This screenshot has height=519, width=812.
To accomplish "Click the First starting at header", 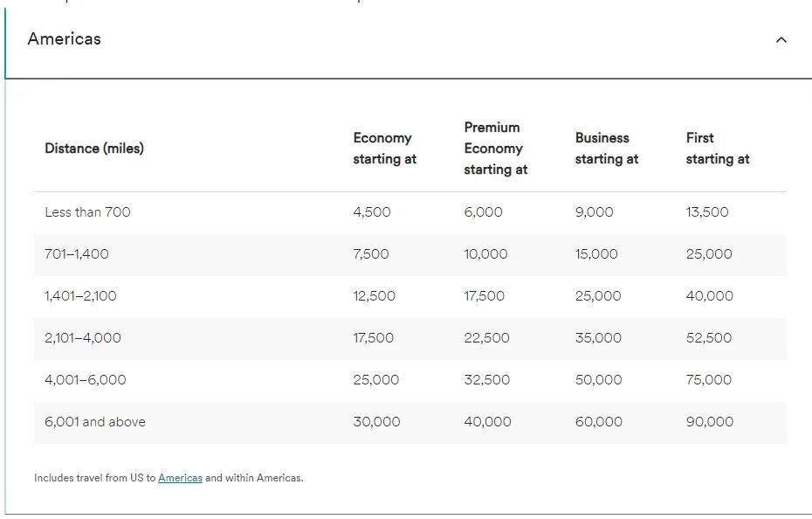I will tap(717, 149).
